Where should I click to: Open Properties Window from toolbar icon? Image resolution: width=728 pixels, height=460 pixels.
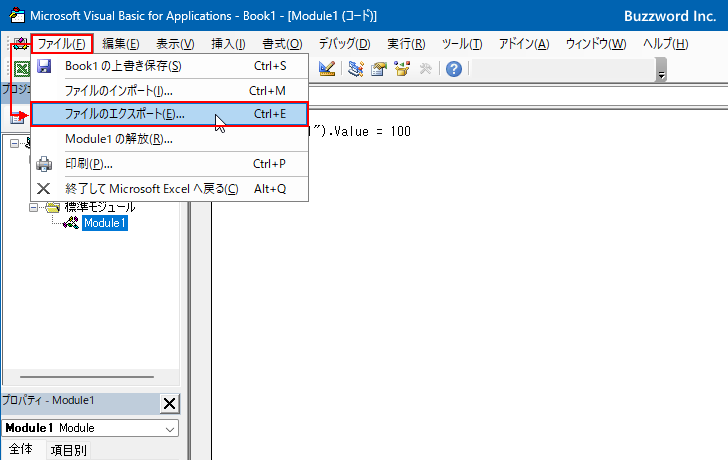tap(379, 69)
